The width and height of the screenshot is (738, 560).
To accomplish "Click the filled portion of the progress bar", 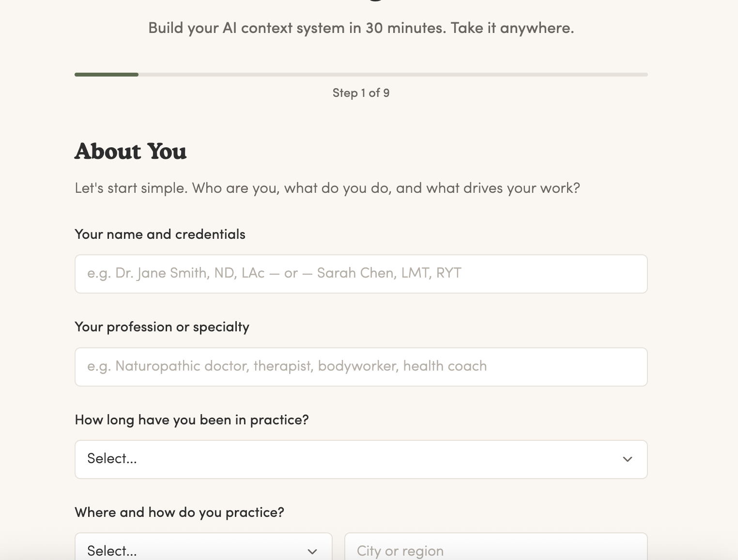I will pos(107,74).
